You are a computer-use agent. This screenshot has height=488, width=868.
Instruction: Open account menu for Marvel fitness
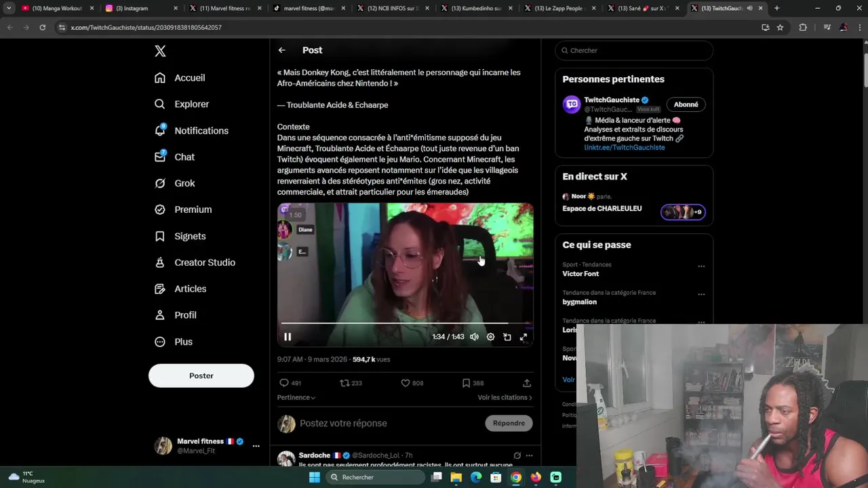click(x=256, y=446)
